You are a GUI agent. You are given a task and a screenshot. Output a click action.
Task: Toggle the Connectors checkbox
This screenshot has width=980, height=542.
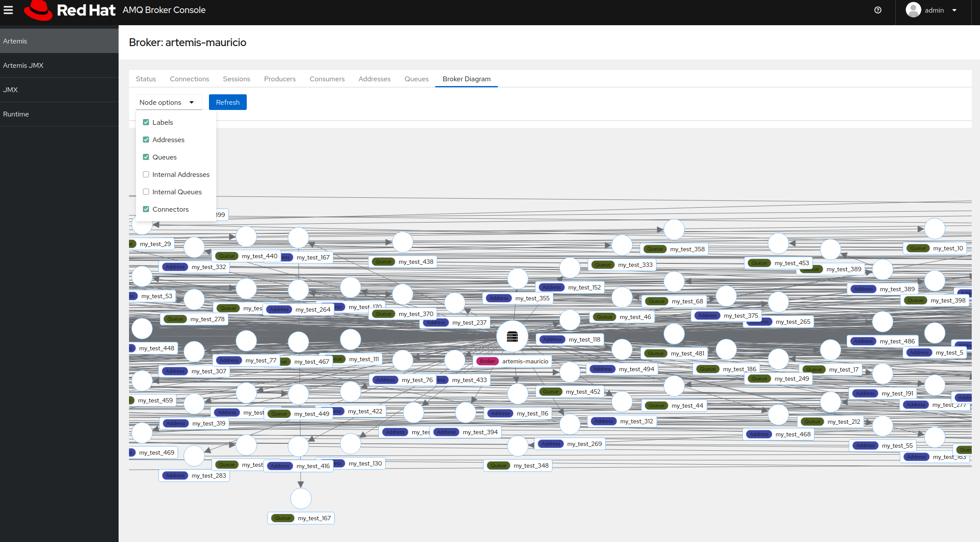pos(146,209)
